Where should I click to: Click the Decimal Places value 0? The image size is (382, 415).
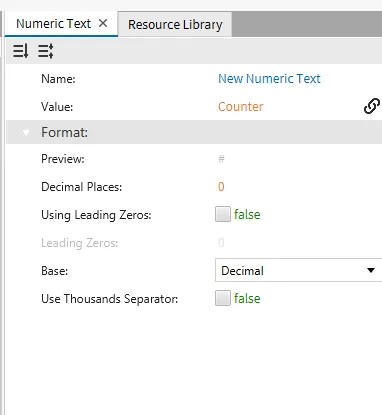coord(221,187)
